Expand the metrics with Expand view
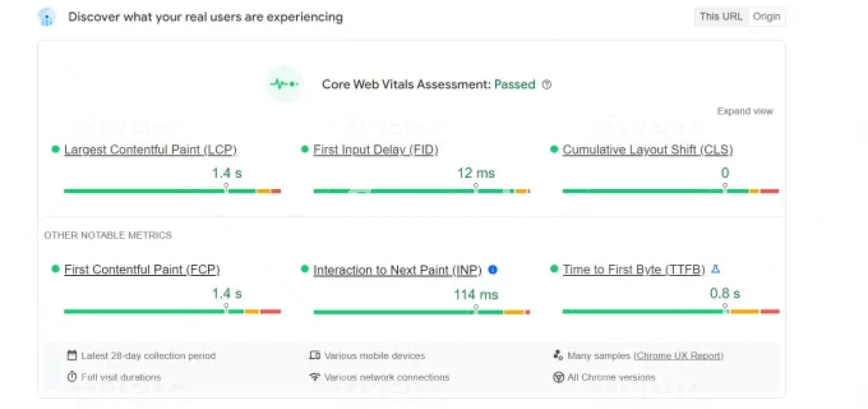 (x=745, y=111)
